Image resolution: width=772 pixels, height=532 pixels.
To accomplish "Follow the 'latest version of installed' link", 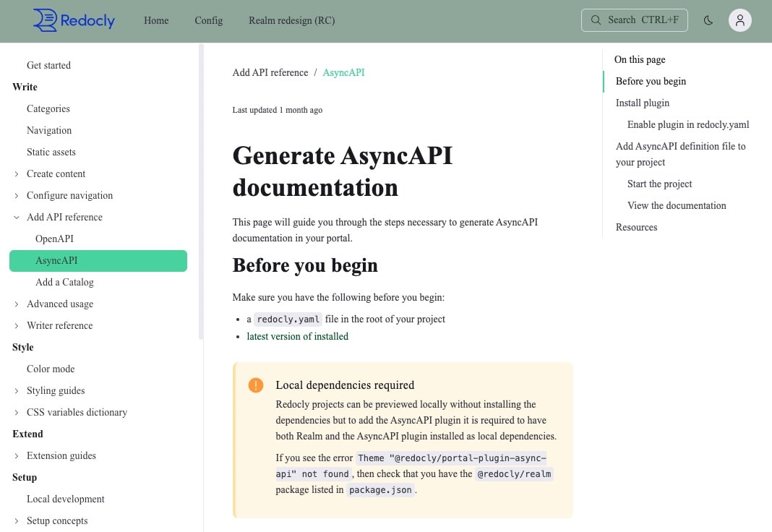I will click(297, 336).
